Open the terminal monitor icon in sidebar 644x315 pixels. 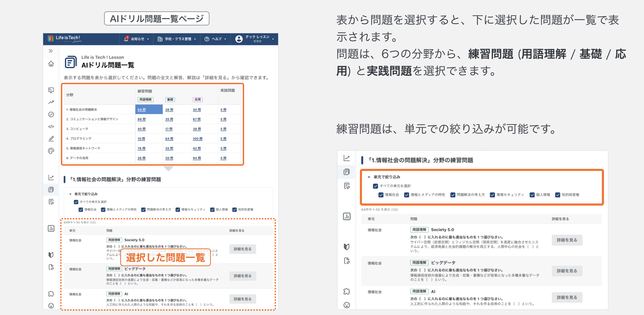click(x=51, y=90)
